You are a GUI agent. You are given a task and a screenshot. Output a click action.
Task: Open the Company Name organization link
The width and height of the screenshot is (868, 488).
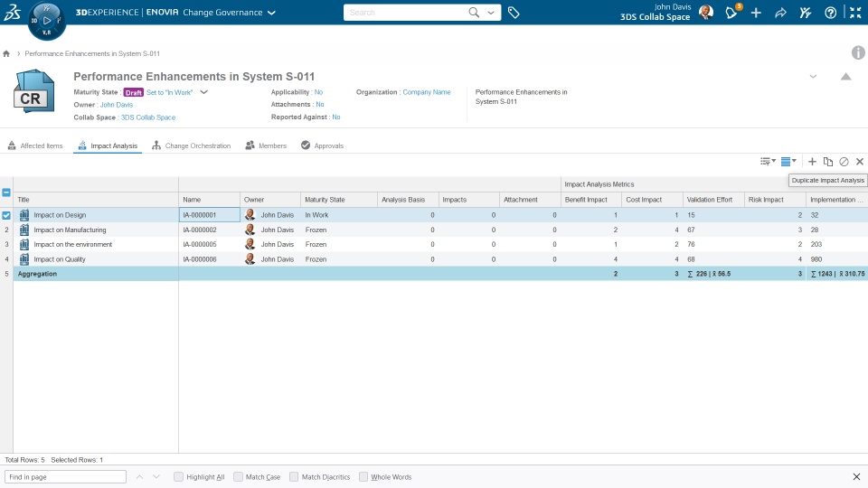click(x=426, y=92)
